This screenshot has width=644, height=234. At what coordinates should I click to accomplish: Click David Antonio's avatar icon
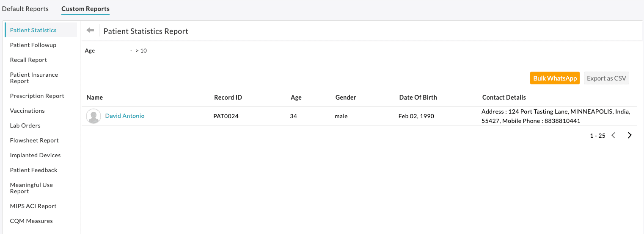[x=93, y=116]
